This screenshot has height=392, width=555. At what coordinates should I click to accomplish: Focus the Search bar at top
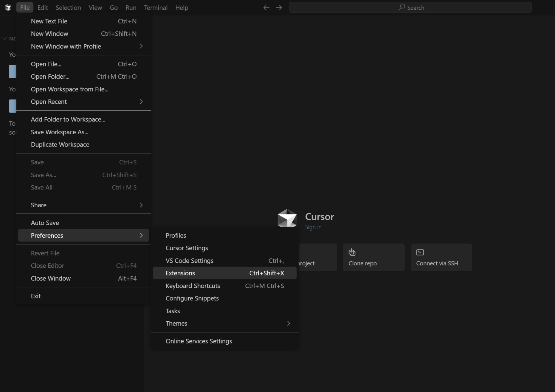click(410, 7)
